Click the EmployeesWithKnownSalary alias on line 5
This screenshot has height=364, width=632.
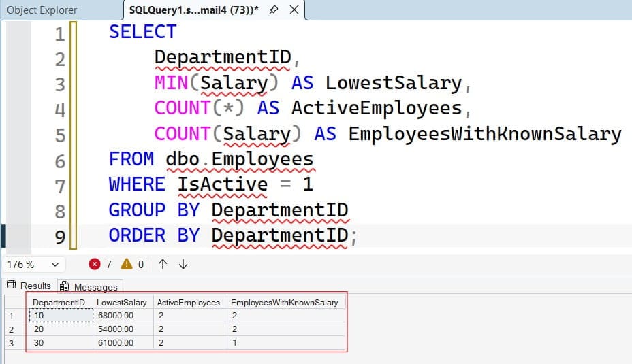[485, 133]
